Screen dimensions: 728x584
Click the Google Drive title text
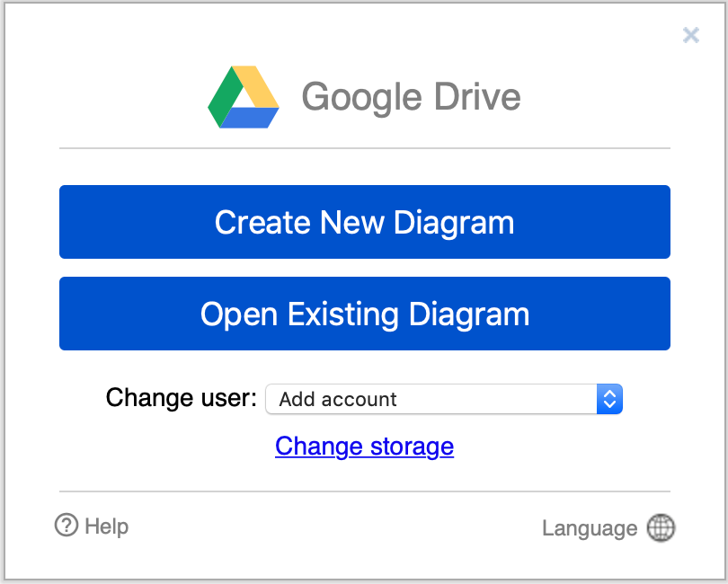coord(412,96)
